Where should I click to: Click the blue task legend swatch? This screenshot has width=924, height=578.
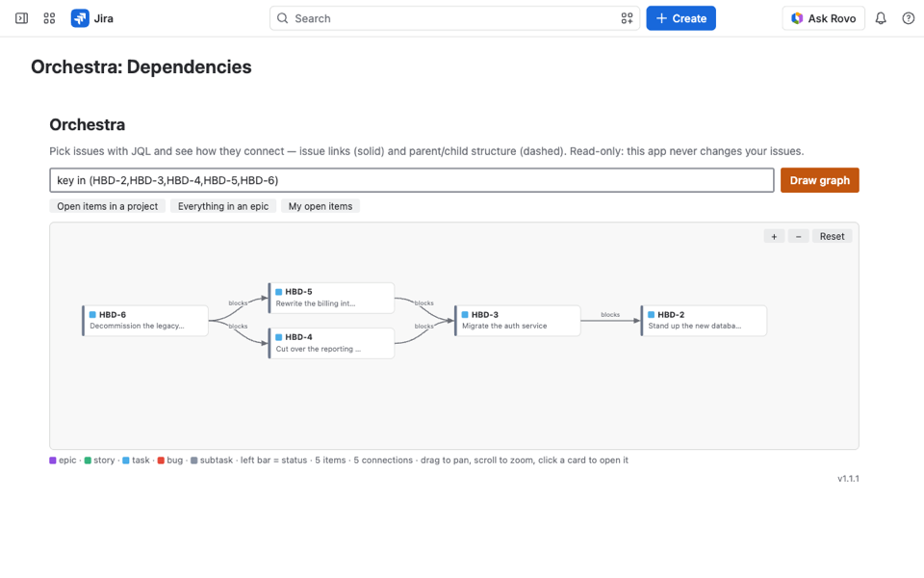[126, 460]
